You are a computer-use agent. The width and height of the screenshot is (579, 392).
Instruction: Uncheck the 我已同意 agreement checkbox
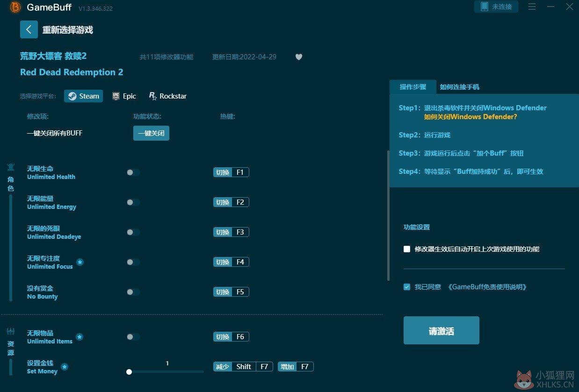click(x=407, y=287)
